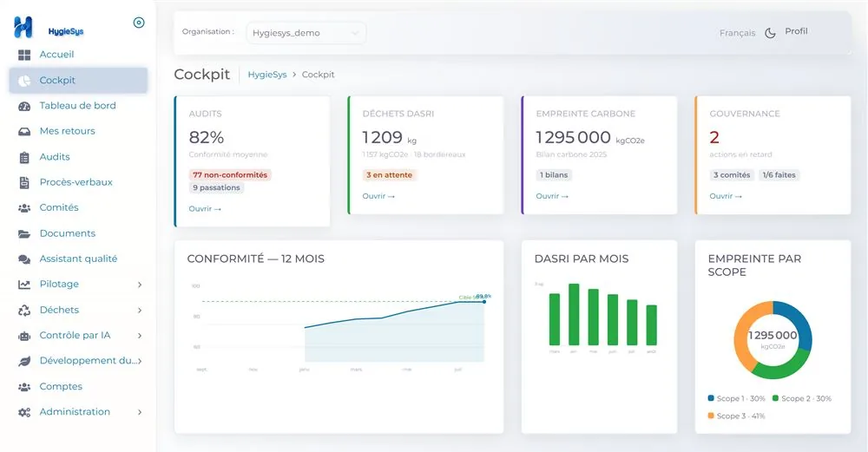Open the Organisation Hygiesys_demo dropdown
The width and height of the screenshot is (868, 452).
coord(306,33)
